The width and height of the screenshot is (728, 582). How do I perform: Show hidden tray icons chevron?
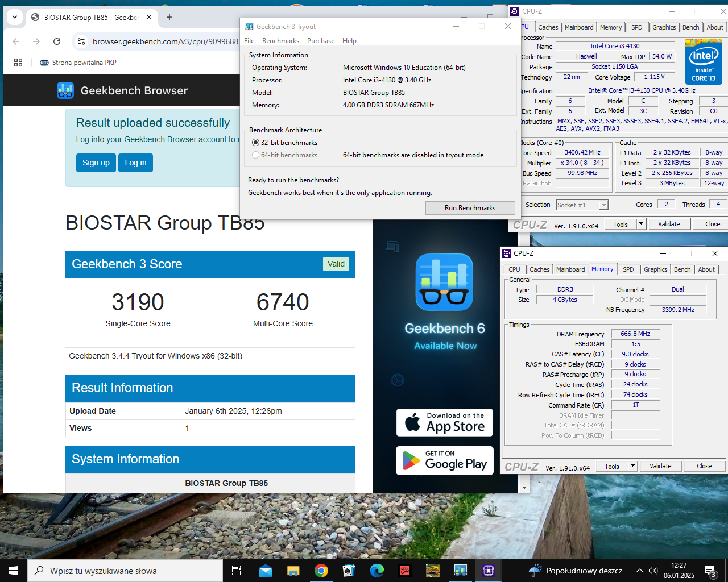click(x=640, y=571)
